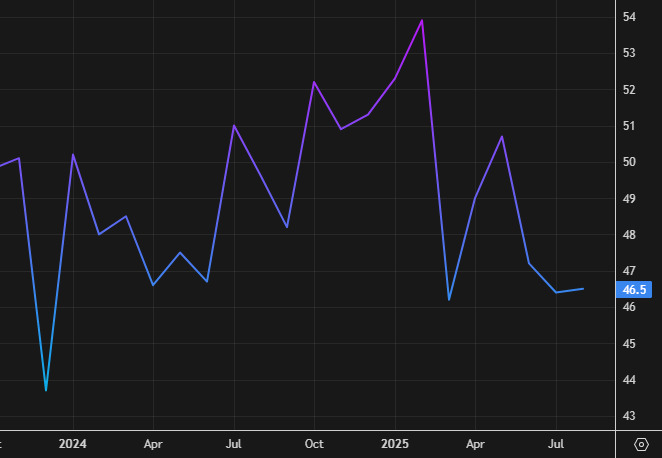662x458 pixels.
Task: Click the 43 price axis label
Action: point(629,416)
